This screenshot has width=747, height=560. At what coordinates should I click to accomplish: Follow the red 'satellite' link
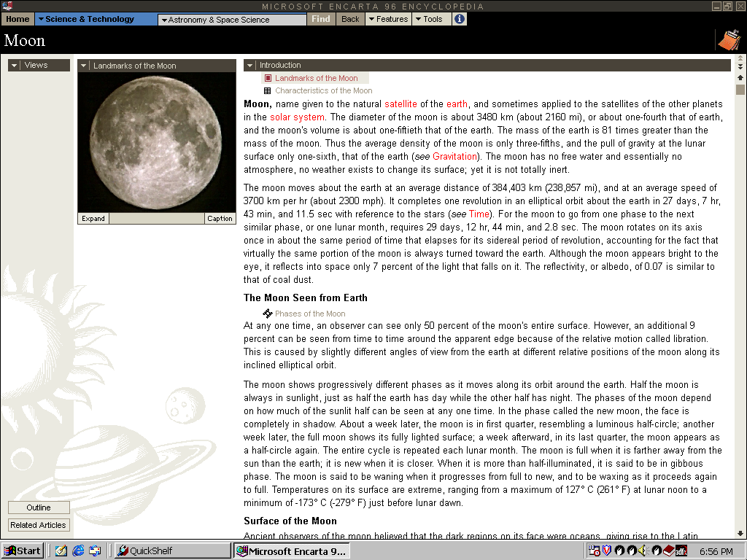click(400, 104)
